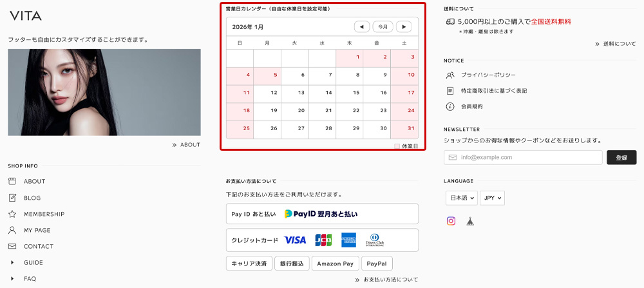Expand the GUIDE menu item
The image size is (644, 288).
coord(12,262)
